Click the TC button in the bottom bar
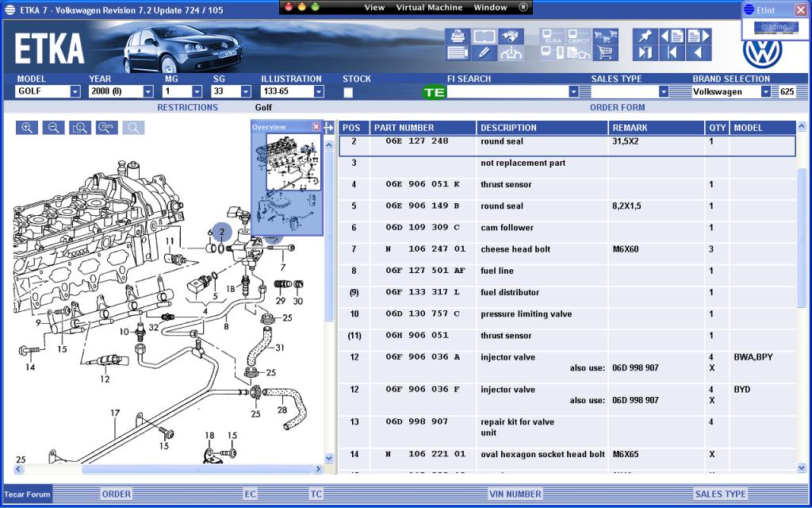The image size is (812, 508). (x=316, y=494)
